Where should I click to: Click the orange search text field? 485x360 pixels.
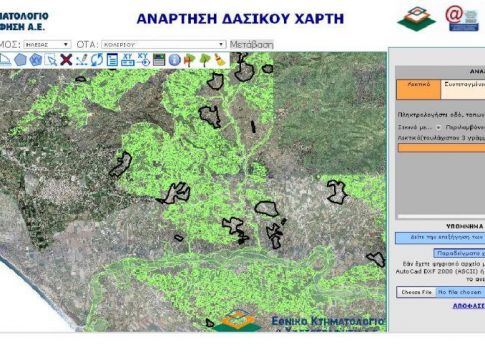tap(441, 148)
